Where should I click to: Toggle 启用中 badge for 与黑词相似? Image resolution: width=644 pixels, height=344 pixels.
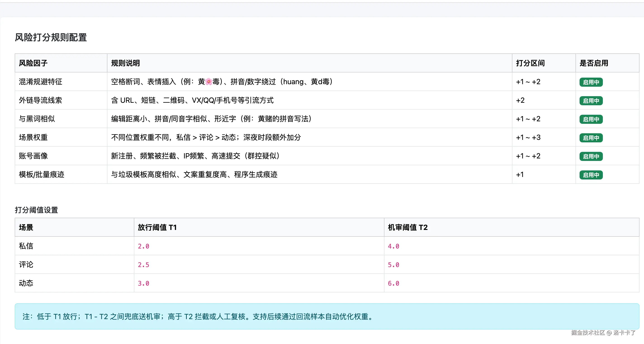591,119
